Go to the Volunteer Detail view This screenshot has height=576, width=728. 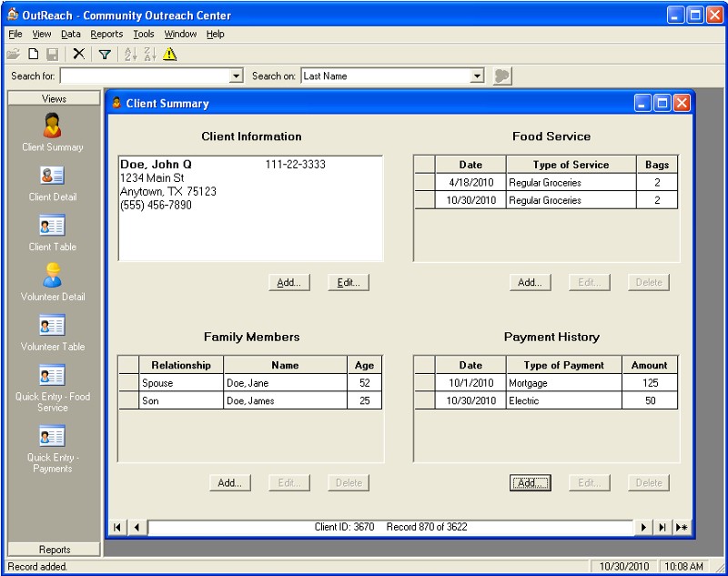pos(52,276)
